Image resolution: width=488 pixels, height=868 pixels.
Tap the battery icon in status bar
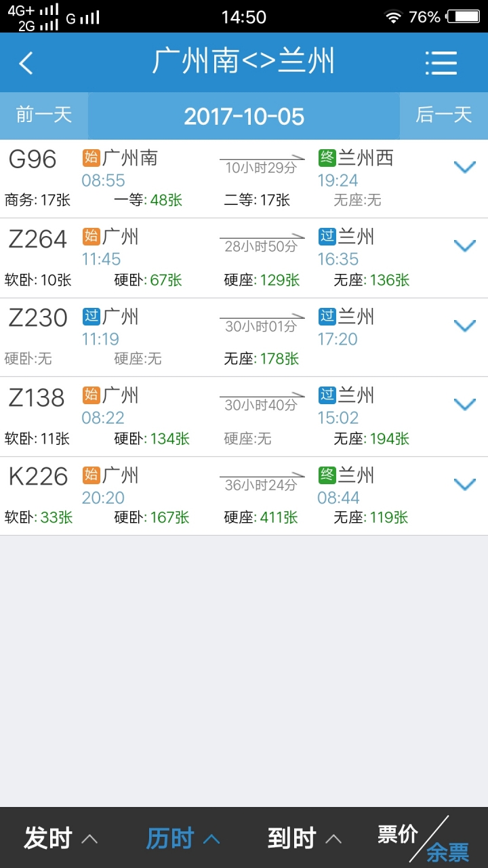tap(464, 17)
